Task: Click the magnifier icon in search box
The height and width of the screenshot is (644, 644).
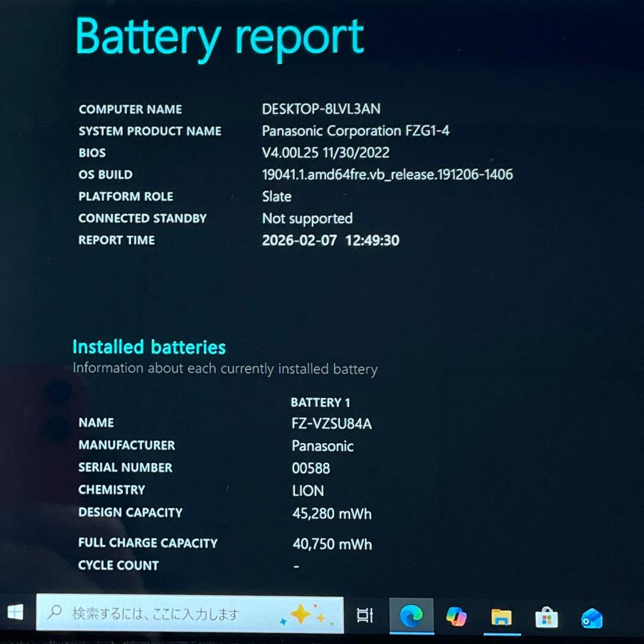Action: tap(55, 612)
